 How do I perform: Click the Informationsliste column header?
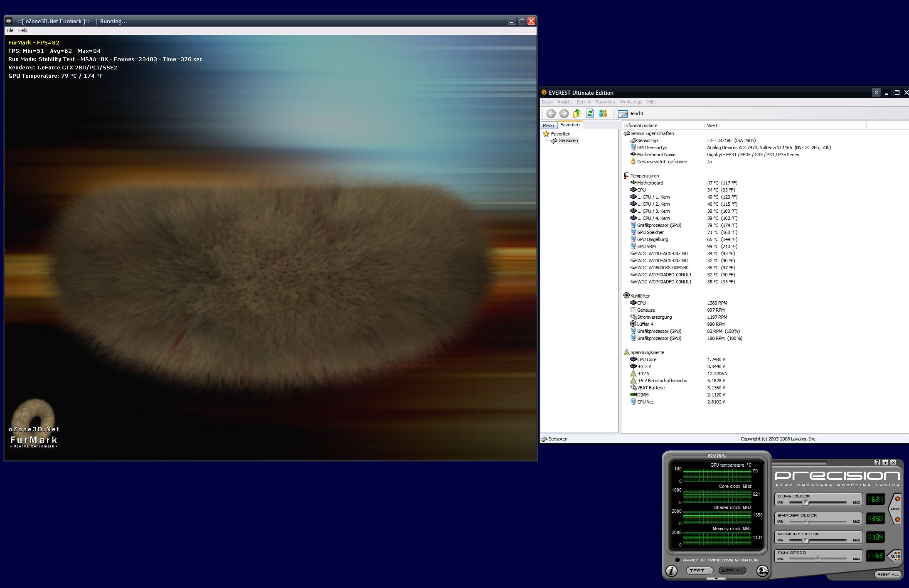pos(663,125)
